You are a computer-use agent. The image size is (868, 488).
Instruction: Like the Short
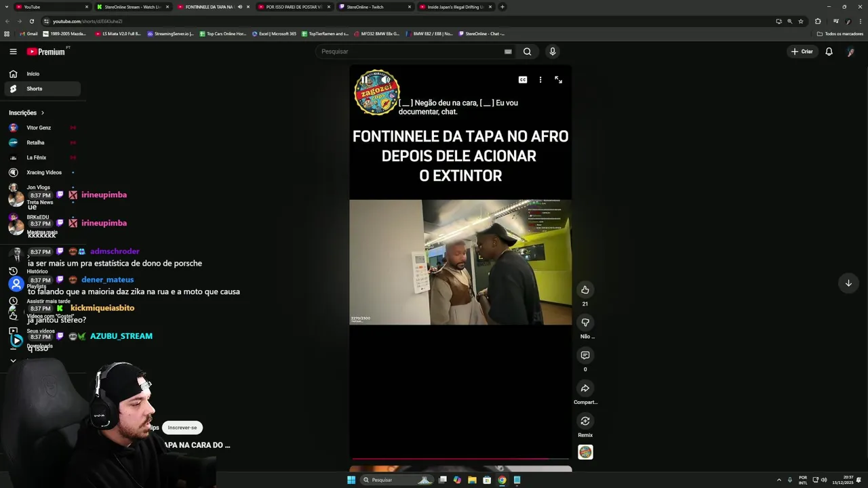[585, 289]
